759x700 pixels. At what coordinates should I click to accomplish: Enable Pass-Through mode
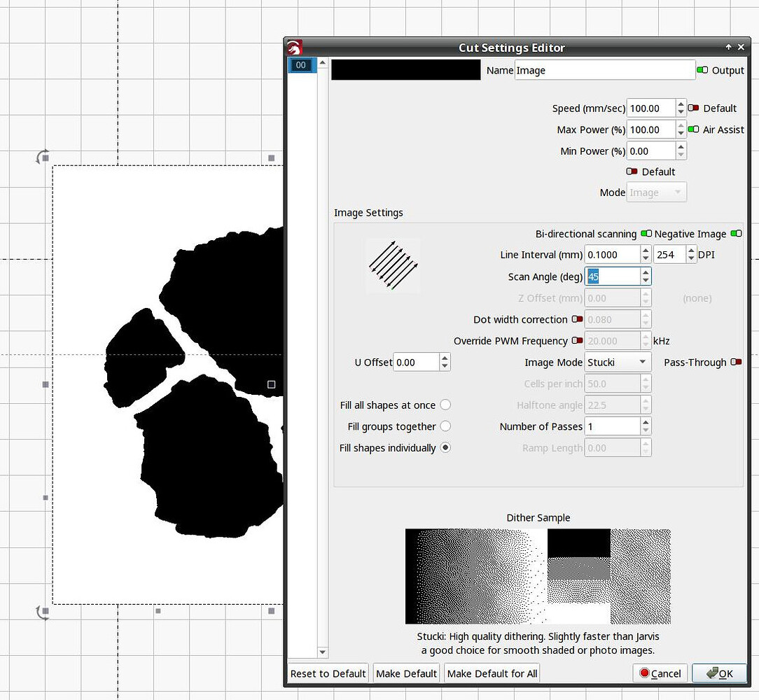(x=737, y=362)
